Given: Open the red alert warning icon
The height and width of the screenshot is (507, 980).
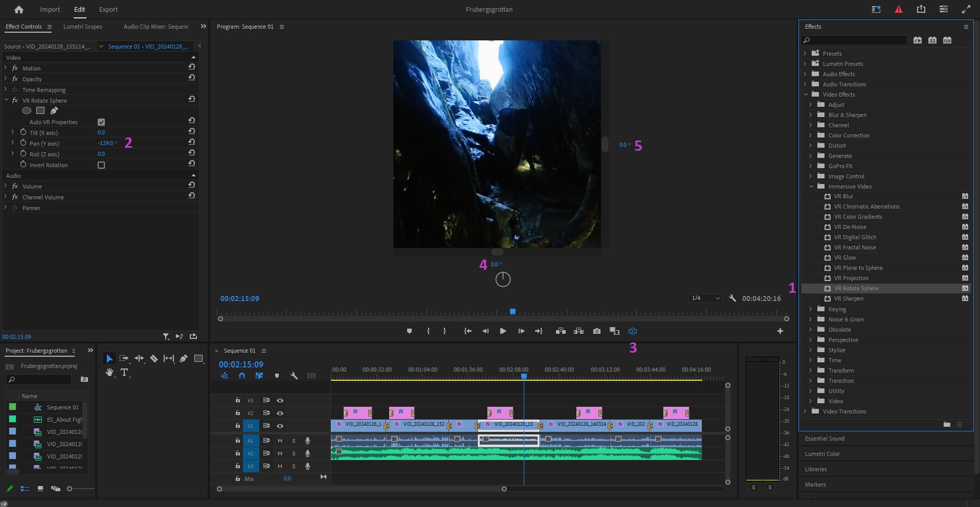Looking at the screenshot, I should (899, 9).
